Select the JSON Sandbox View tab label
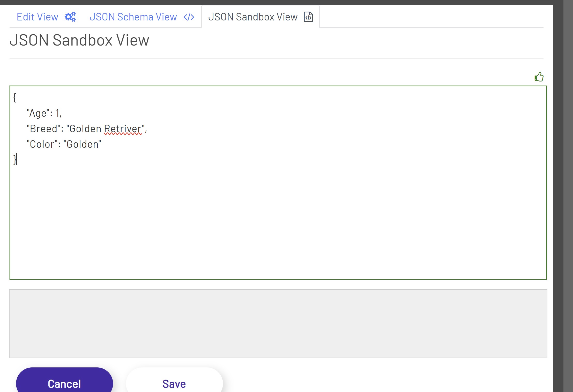This screenshot has height=392, width=573. tap(253, 17)
